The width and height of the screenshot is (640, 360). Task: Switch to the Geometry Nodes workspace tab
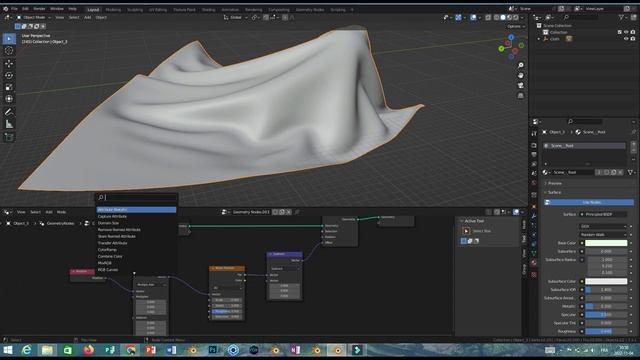click(310, 9)
